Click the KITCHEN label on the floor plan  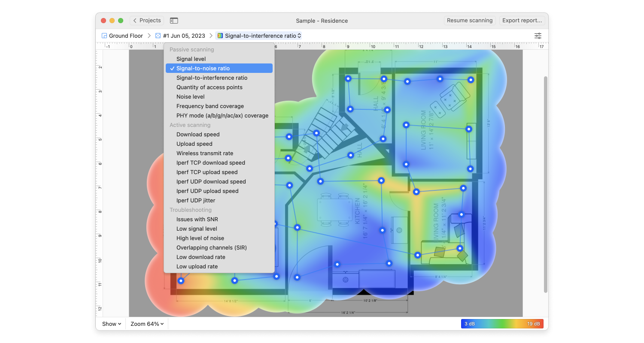click(x=358, y=211)
